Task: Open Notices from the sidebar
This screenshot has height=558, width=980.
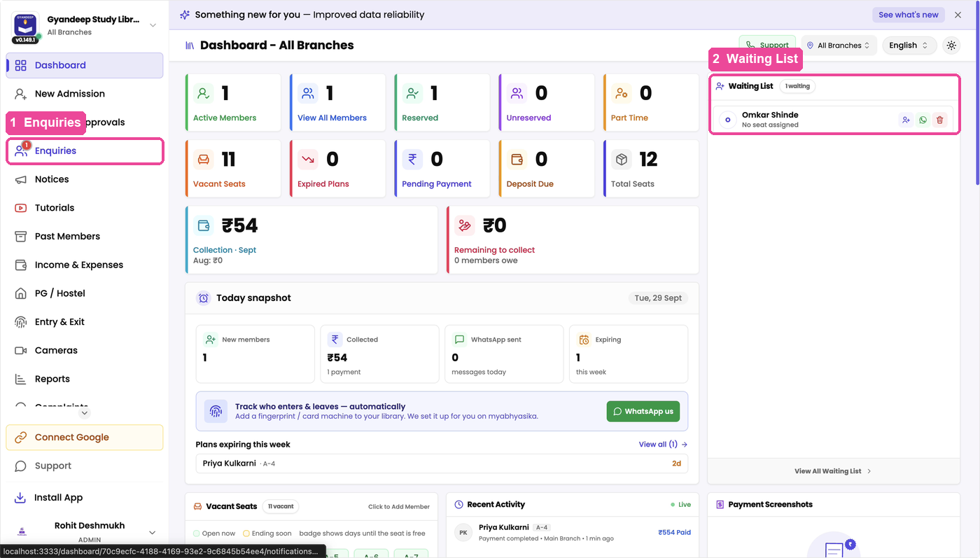Action: [x=85, y=179]
